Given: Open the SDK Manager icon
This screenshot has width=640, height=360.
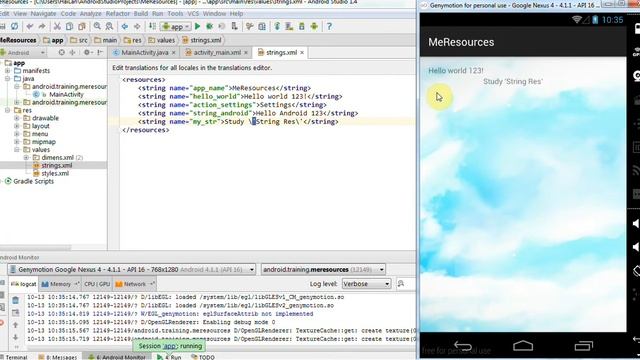Looking at the screenshot, I should pyautogui.click(x=302, y=27).
